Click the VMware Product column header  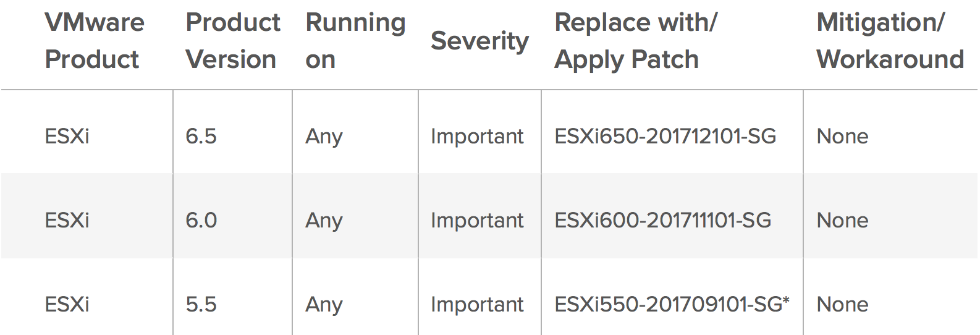coord(94,41)
